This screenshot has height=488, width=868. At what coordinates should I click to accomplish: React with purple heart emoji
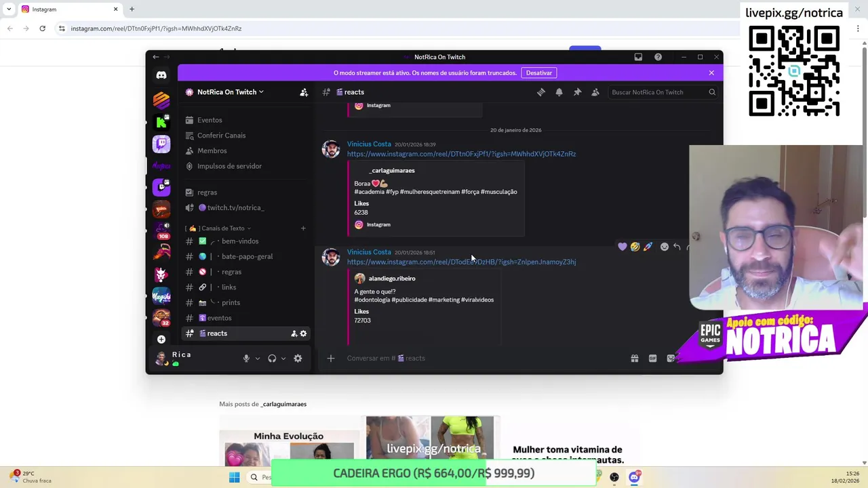tap(623, 247)
